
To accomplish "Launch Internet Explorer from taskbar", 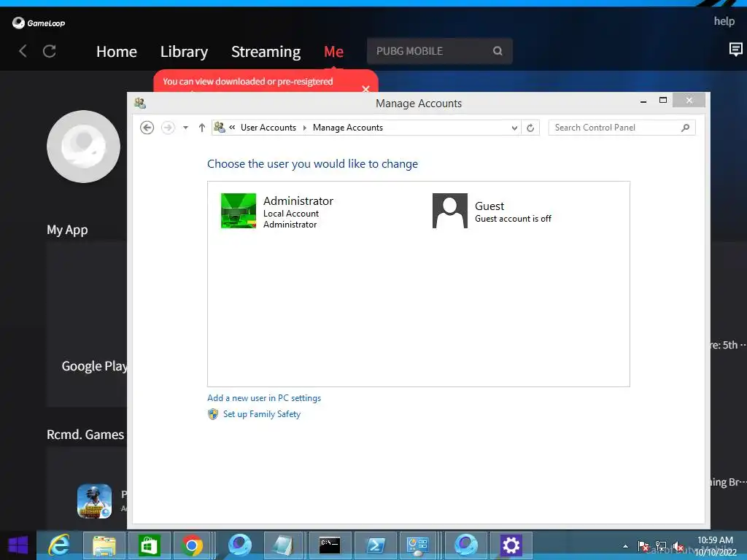I will [59, 545].
